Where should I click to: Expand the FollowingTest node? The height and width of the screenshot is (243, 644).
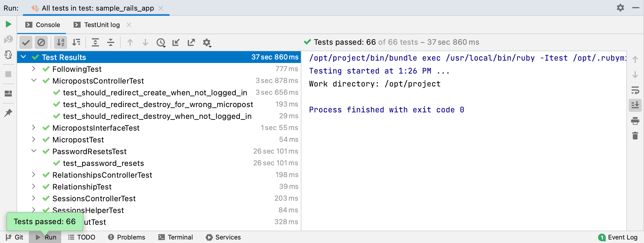tap(34, 69)
